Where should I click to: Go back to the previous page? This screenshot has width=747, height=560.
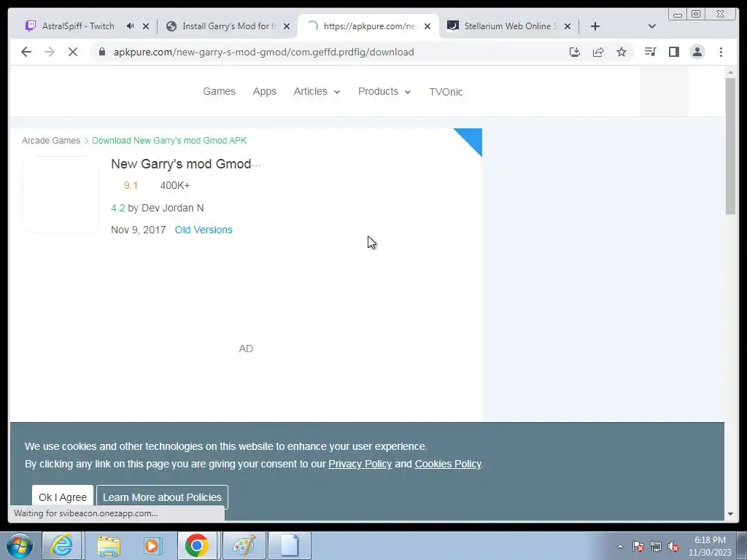tap(26, 52)
